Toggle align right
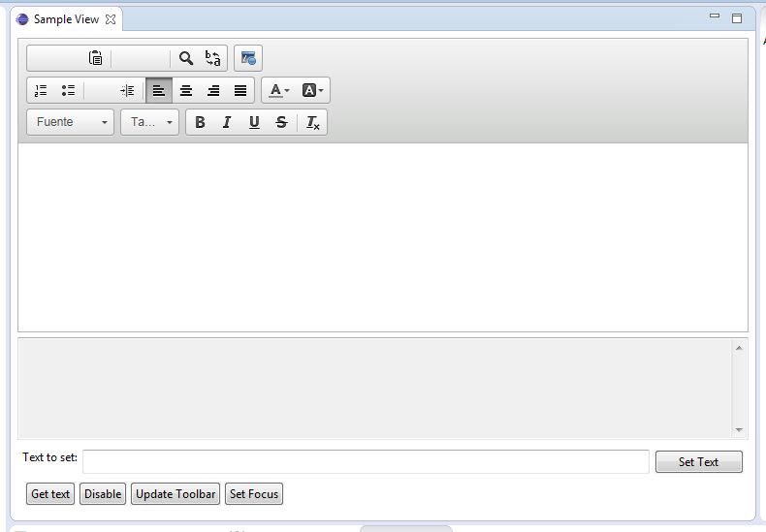The width and height of the screenshot is (766, 532). 213,90
